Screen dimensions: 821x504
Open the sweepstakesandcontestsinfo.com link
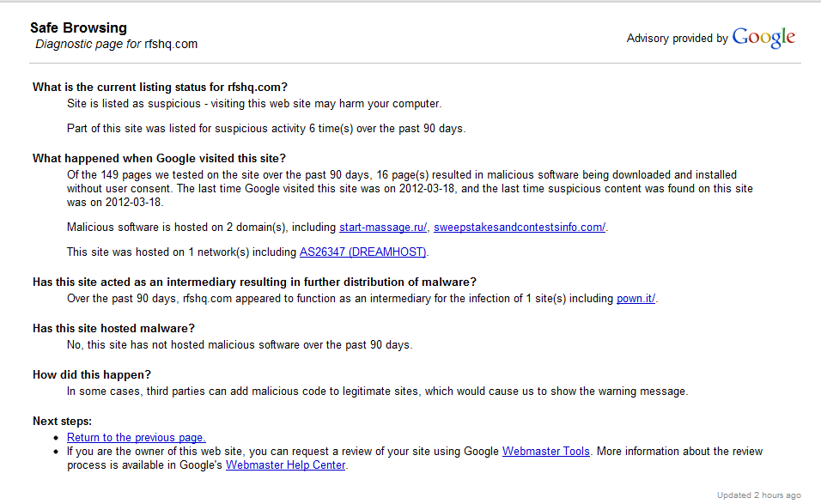pos(519,228)
